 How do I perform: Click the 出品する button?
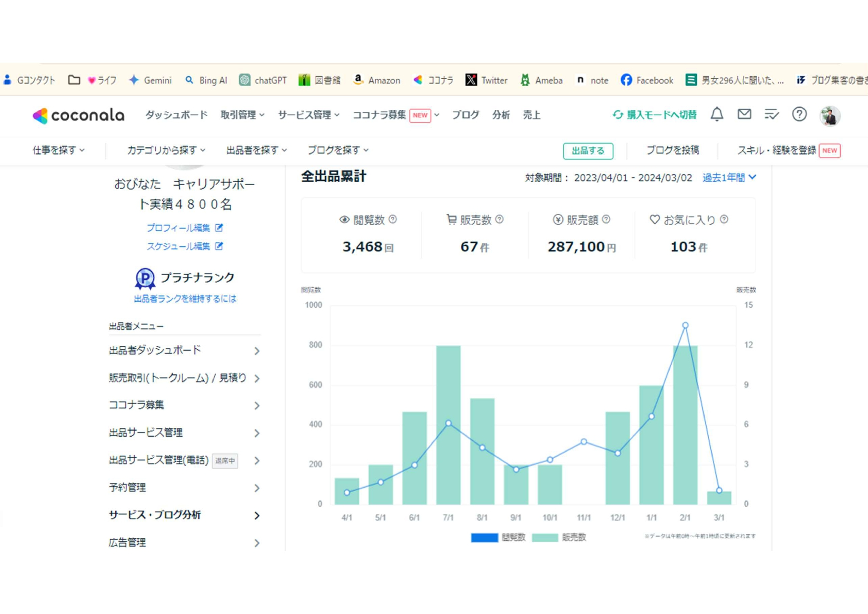(x=588, y=151)
